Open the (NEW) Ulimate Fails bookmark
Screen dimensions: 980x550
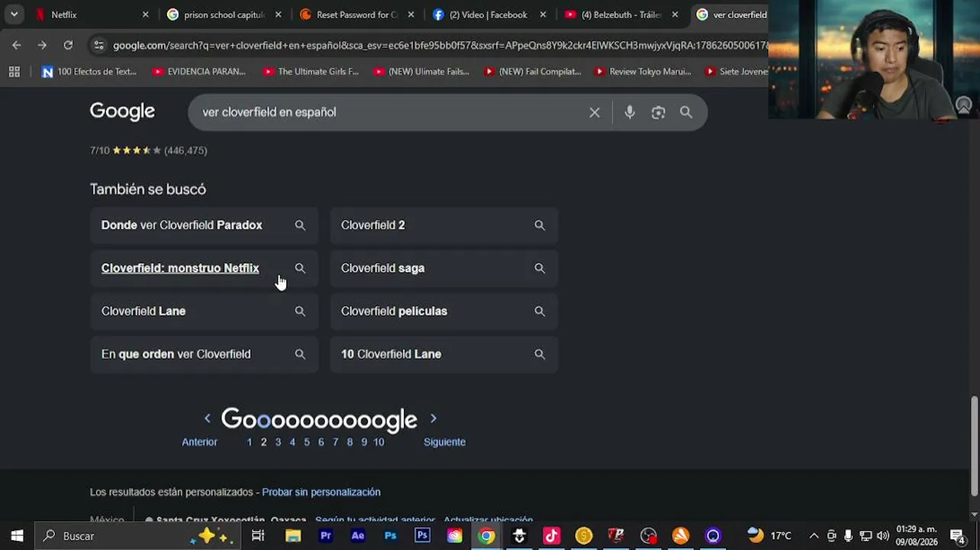pyautogui.click(x=421, y=72)
